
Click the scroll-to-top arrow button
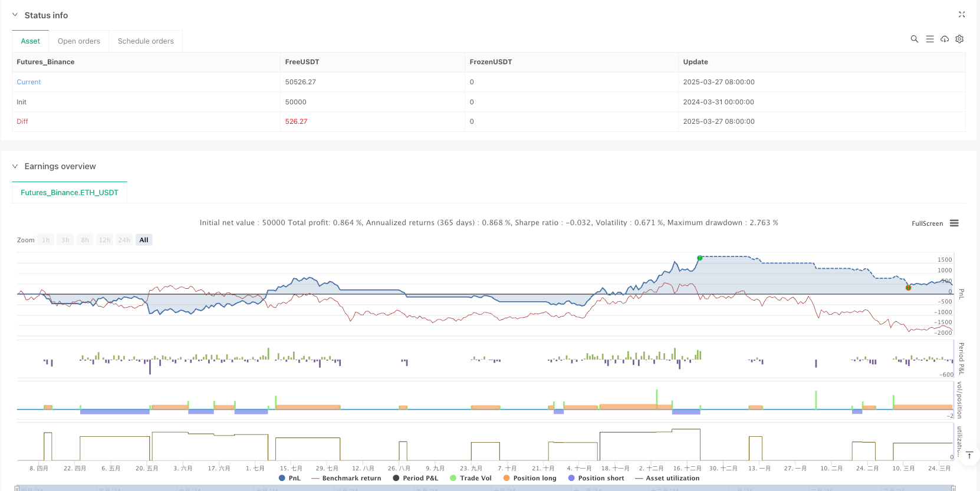click(969, 455)
